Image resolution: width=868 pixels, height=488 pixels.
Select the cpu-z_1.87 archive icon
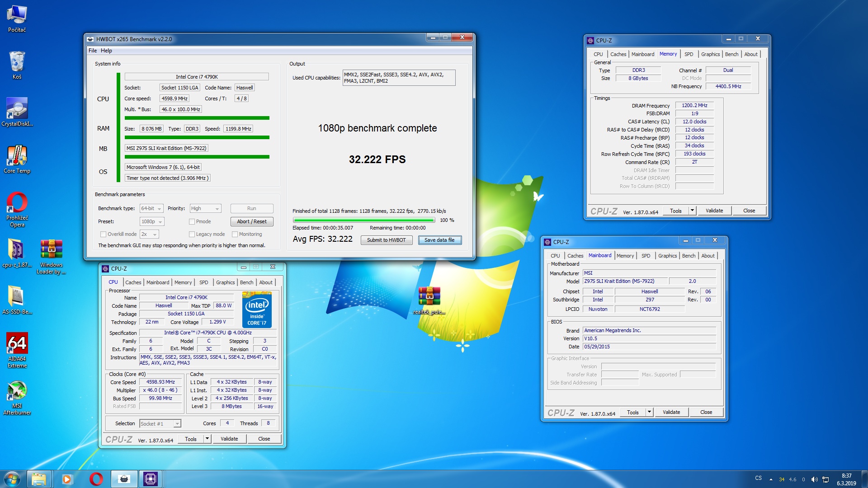tap(17, 253)
